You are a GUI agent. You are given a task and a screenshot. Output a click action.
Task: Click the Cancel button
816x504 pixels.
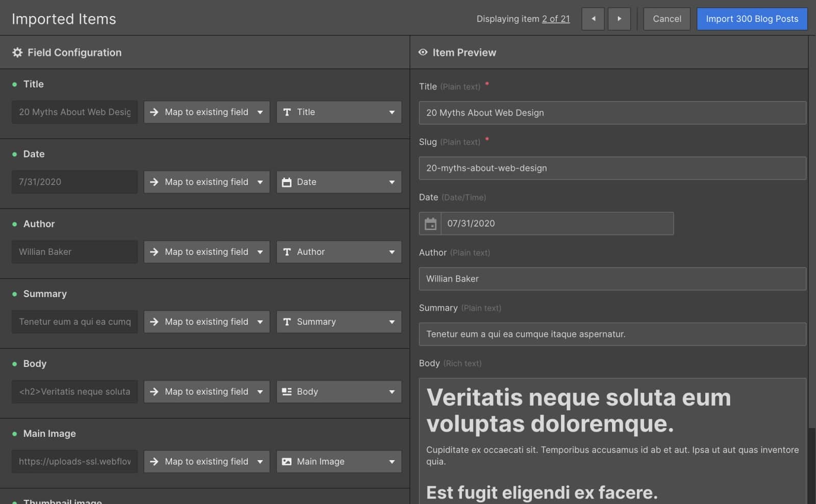(666, 19)
